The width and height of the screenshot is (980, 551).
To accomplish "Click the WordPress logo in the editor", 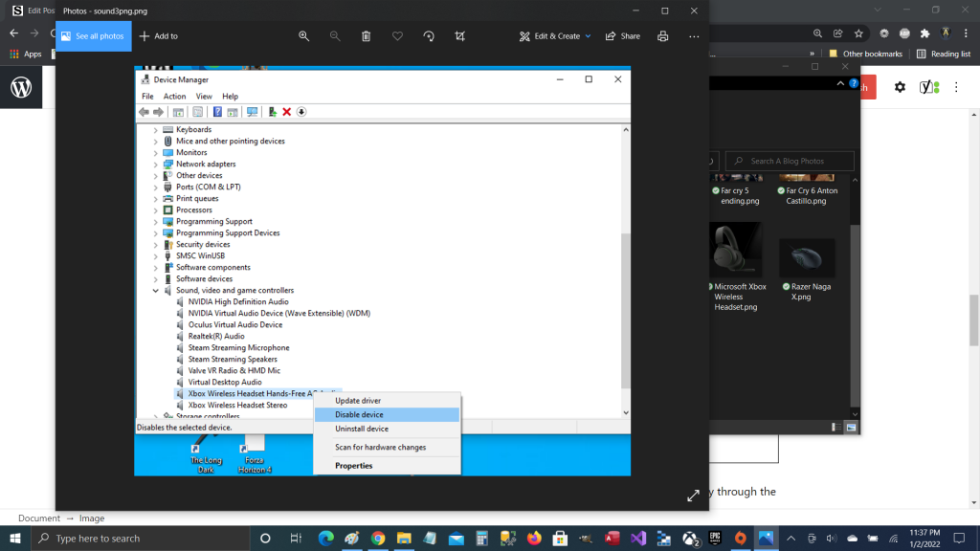I will click(x=21, y=87).
